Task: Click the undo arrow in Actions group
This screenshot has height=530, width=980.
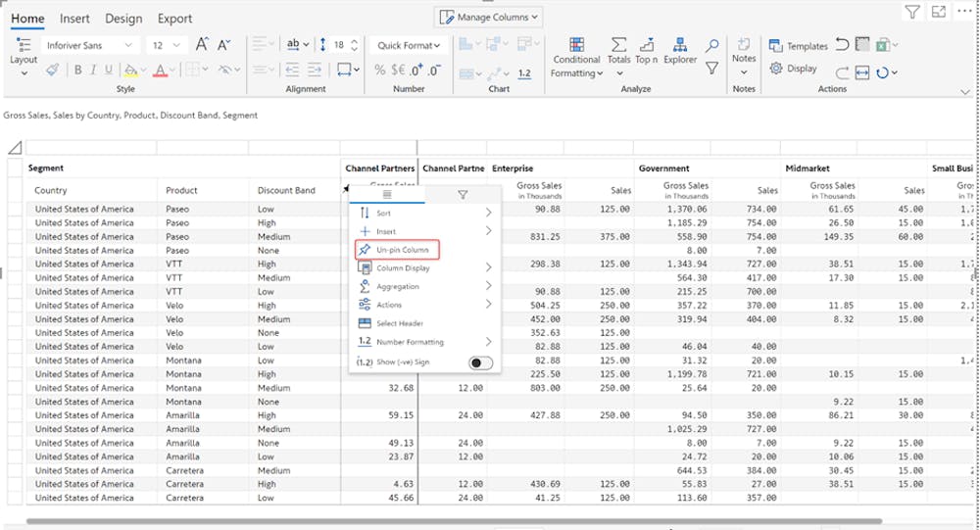Action: 844,46
